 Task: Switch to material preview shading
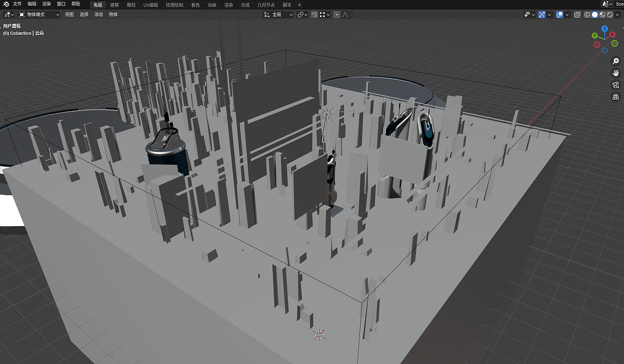(x=603, y=15)
